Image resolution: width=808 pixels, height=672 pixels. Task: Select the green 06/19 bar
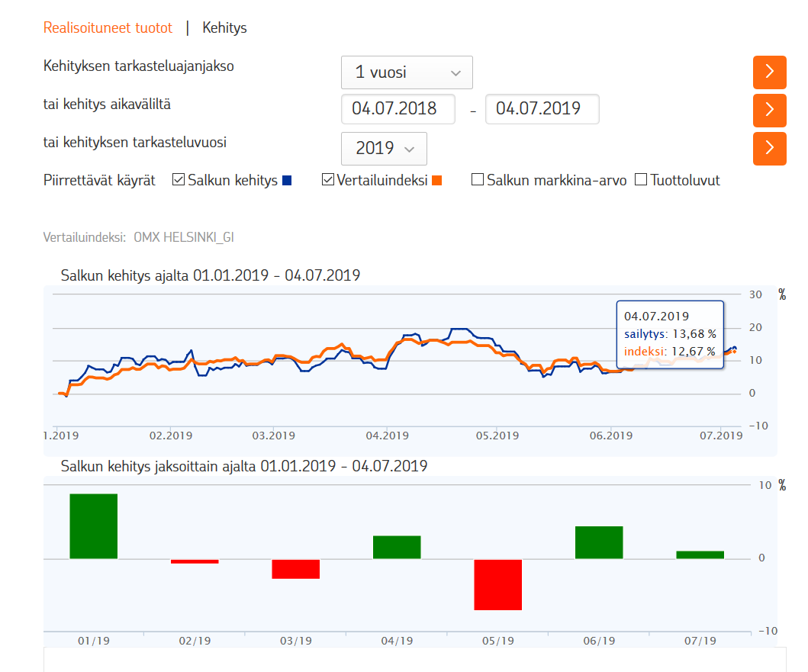pyautogui.click(x=599, y=542)
